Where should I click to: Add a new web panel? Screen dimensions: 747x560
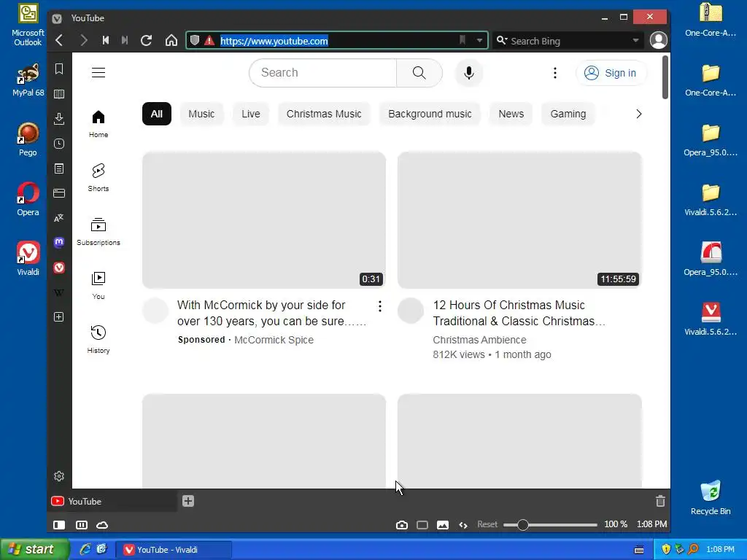point(59,317)
